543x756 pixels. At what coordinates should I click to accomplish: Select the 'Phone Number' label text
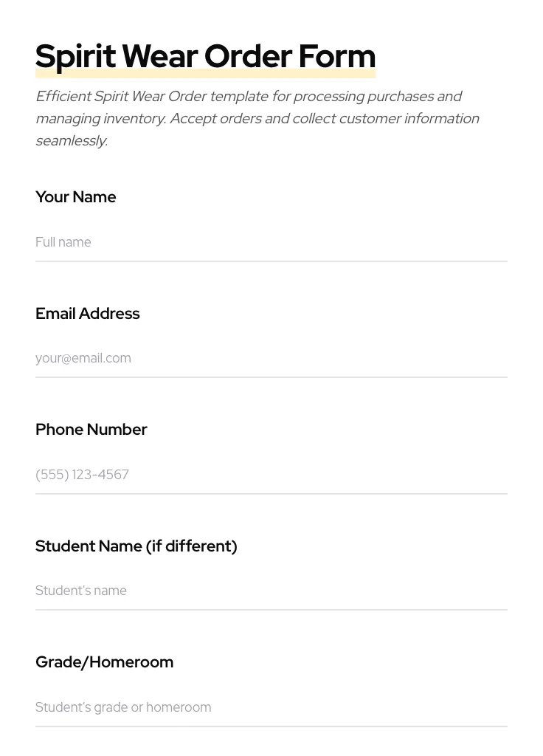click(91, 430)
